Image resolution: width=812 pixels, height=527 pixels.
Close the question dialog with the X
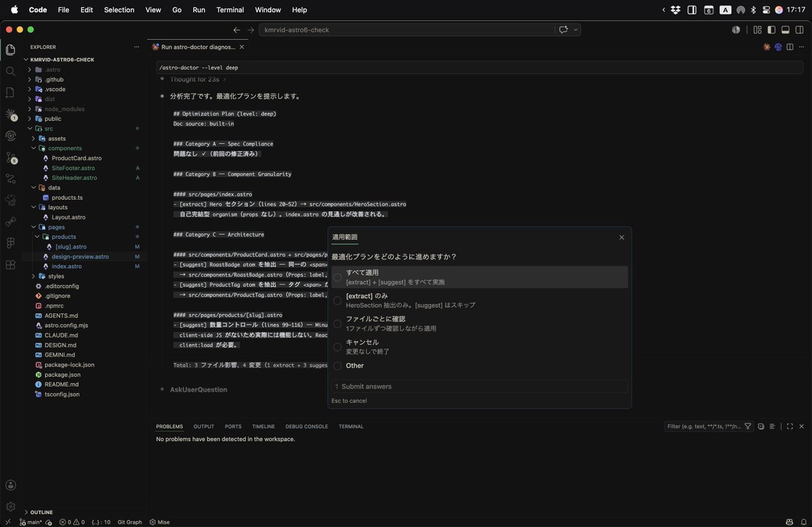tap(622, 237)
